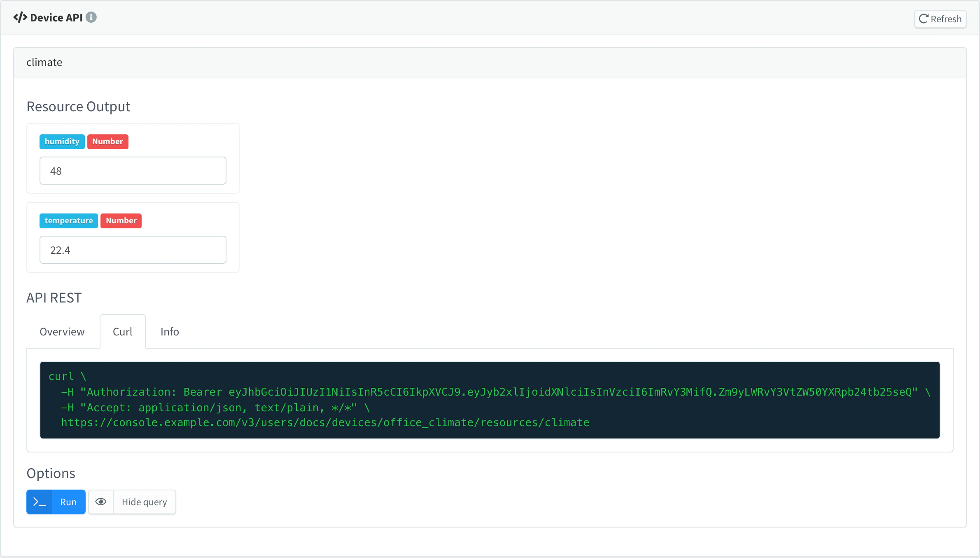The height and width of the screenshot is (558, 980).
Task: Click the Device API title text
Action: coord(56,18)
